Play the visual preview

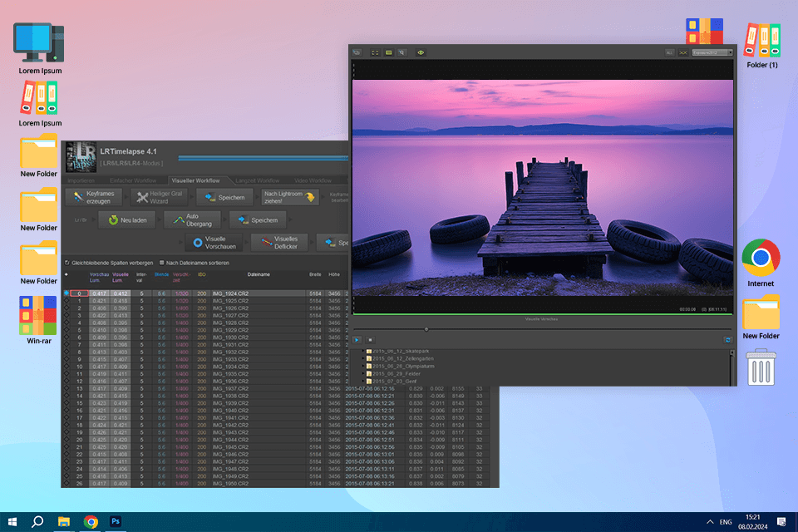pyautogui.click(x=357, y=339)
